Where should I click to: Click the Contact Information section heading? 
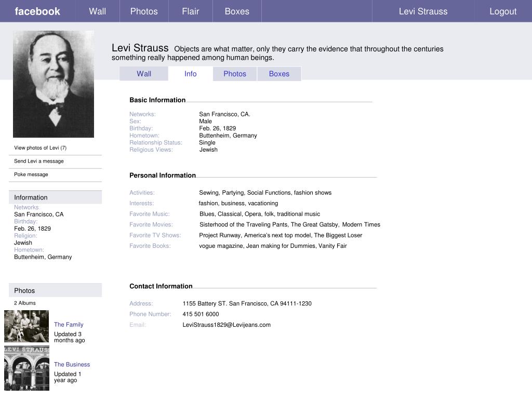click(x=161, y=286)
